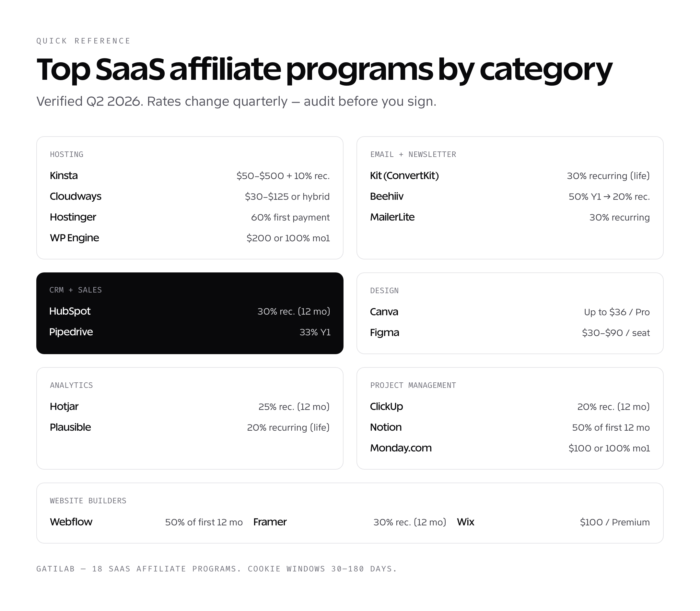Screen dimensions: 700x611
Task: Click Notion's '50% of first 12 mo' rate
Action: pyautogui.click(x=611, y=427)
